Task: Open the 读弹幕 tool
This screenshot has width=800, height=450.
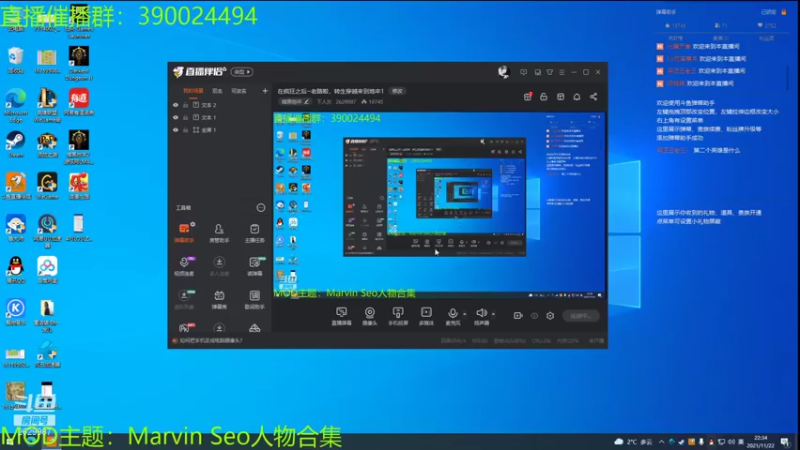Action: point(254,266)
